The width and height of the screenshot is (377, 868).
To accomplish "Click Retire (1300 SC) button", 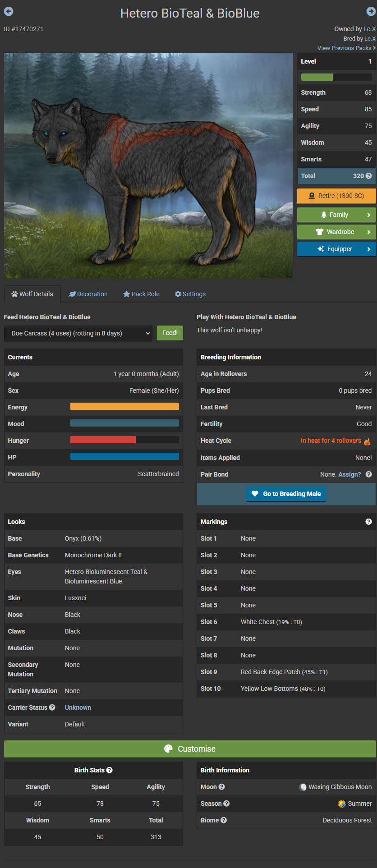I will (x=336, y=196).
